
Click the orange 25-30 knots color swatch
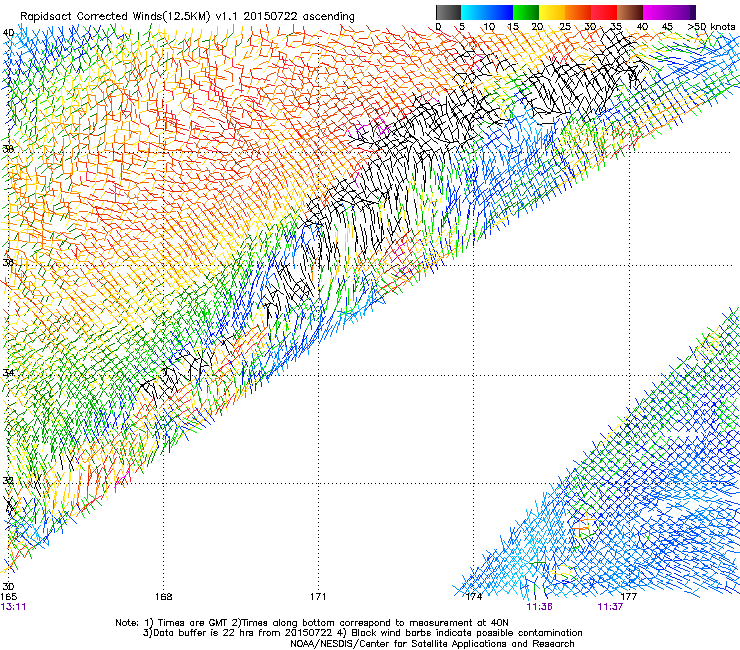(578, 12)
